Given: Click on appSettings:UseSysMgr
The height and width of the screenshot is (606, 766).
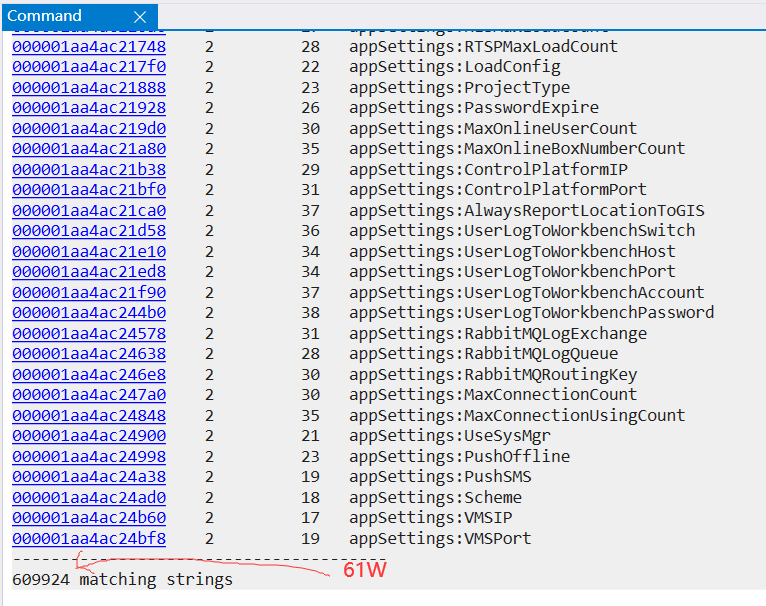Looking at the screenshot, I should [x=450, y=436].
